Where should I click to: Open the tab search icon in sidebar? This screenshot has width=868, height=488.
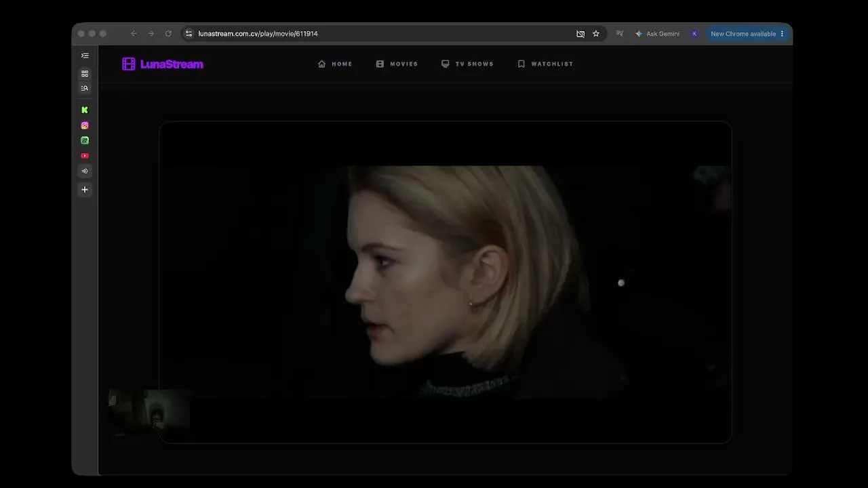pyautogui.click(x=85, y=88)
